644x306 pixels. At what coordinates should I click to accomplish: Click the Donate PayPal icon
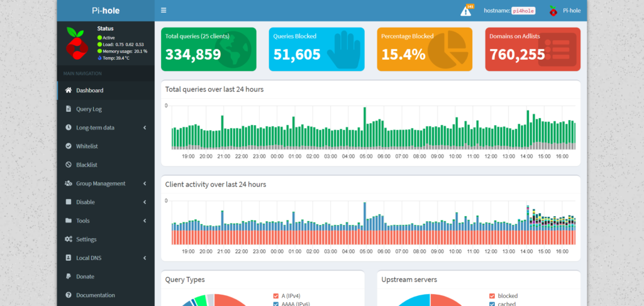click(x=69, y=276)
